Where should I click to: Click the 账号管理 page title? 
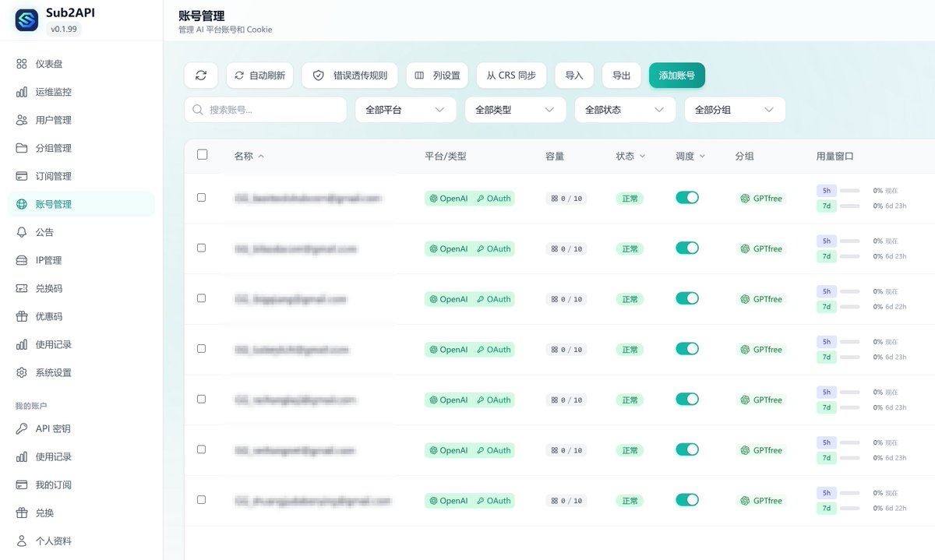(202, 16)
